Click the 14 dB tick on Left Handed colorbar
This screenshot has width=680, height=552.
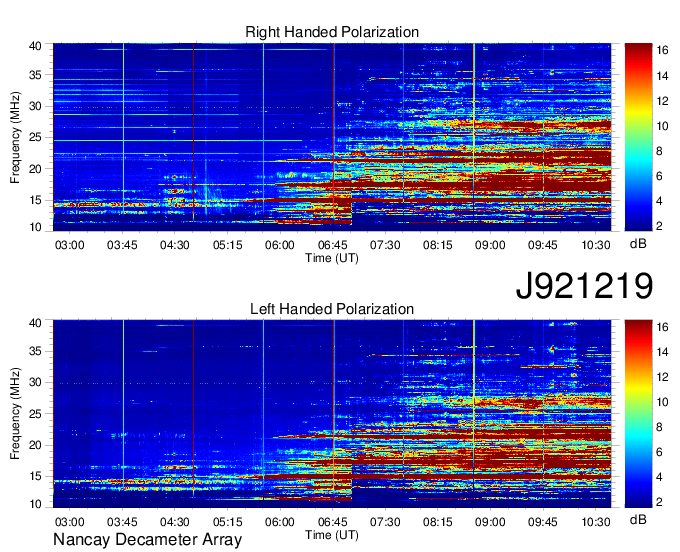662,353
